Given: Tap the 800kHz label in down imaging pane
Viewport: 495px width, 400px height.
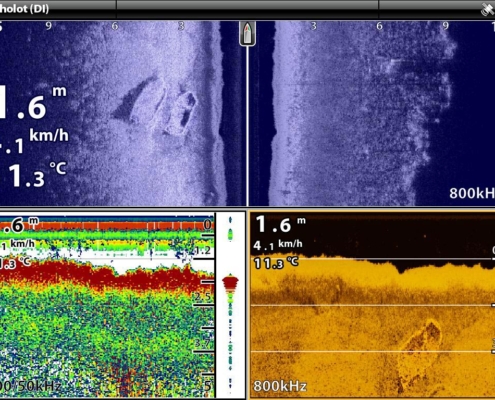Looking at the screenshot, I should [x=280, y=386].
